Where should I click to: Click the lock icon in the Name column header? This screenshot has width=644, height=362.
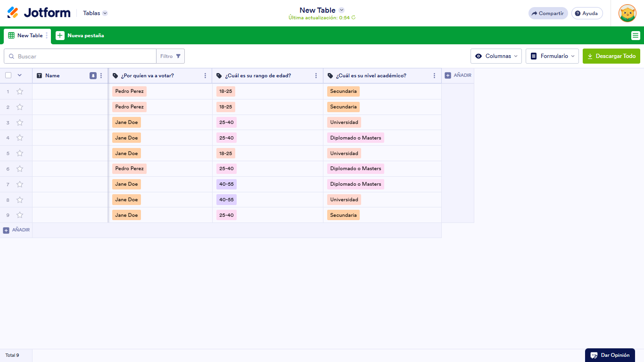93,75
